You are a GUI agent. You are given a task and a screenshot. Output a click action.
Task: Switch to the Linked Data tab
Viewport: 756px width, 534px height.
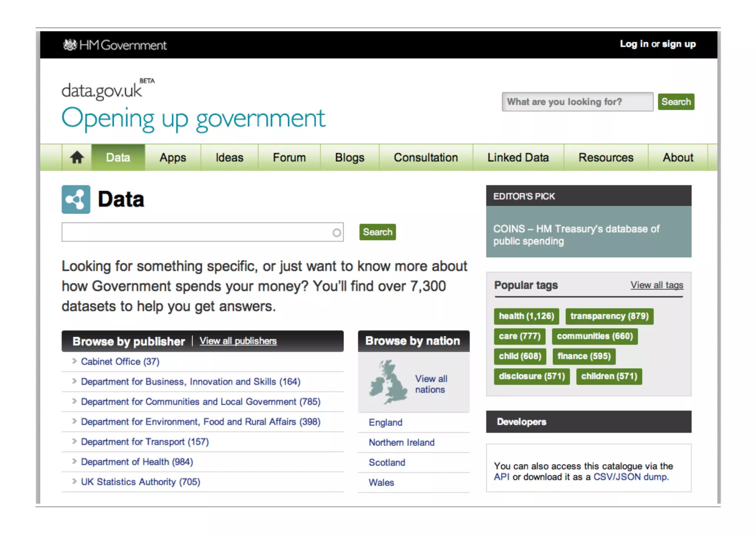(x=518, y=158)
